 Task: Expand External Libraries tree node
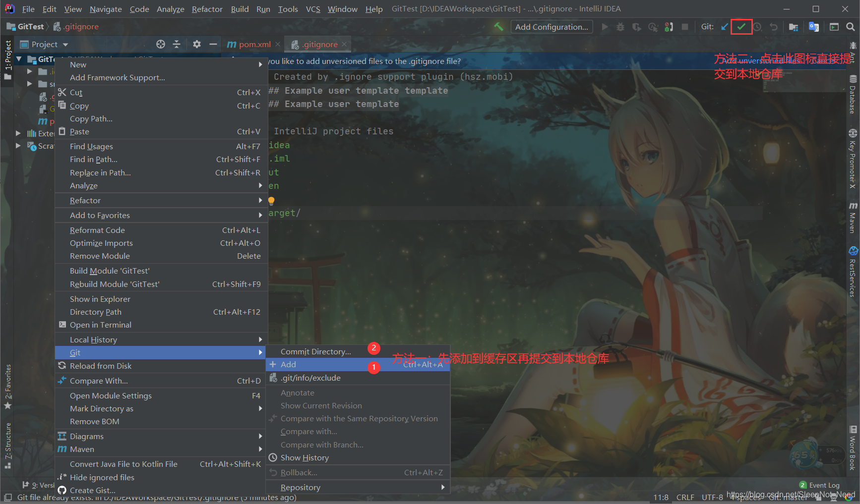(x=18, y=133)
